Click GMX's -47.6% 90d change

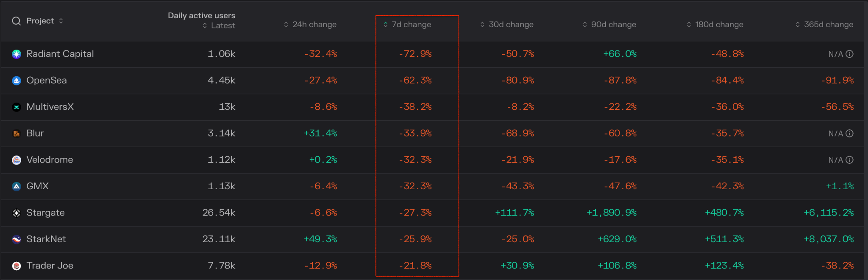pos(620,186)
